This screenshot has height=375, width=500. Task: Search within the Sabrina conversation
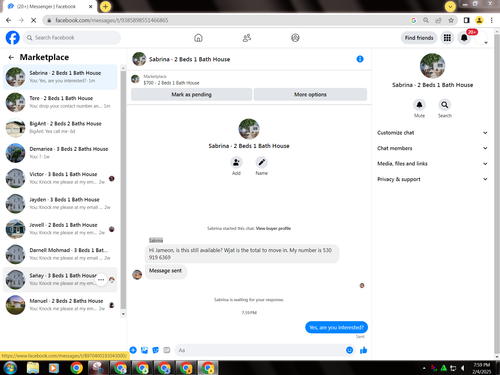(445, 105)
